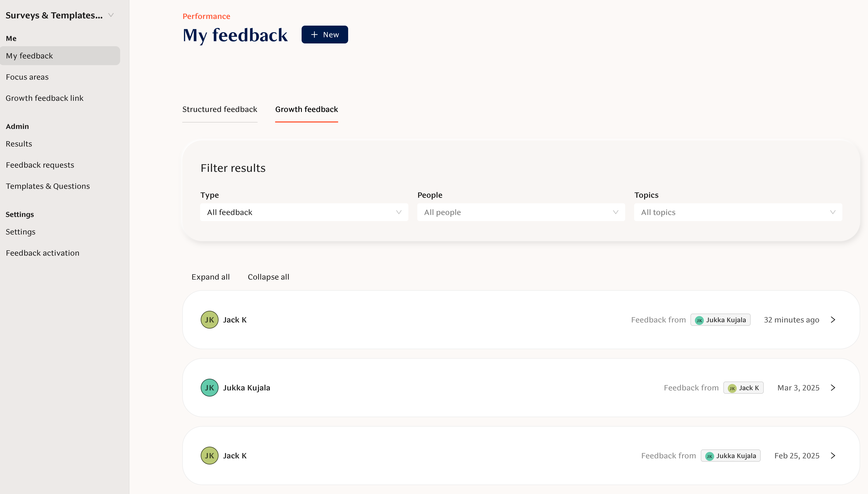Open the All people filter dropdown
Viewport: 868px width, 494px height.
coord(521,212)
